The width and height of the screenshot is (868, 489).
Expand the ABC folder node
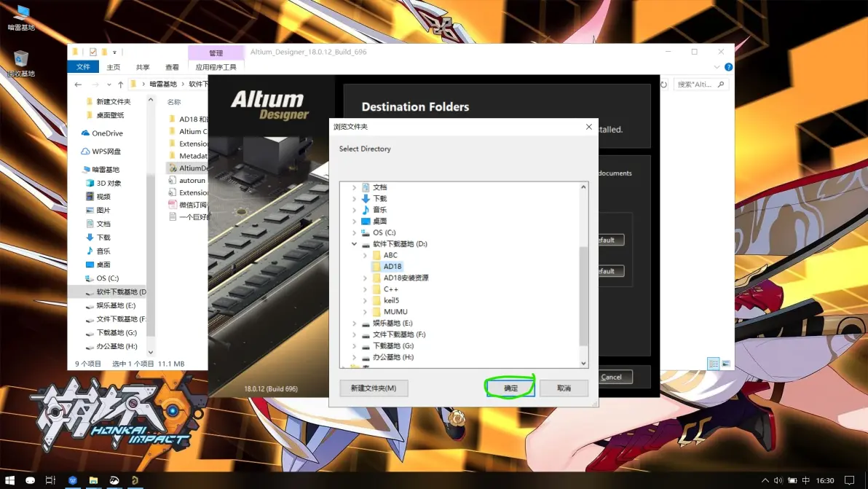(x=365, y=255)
